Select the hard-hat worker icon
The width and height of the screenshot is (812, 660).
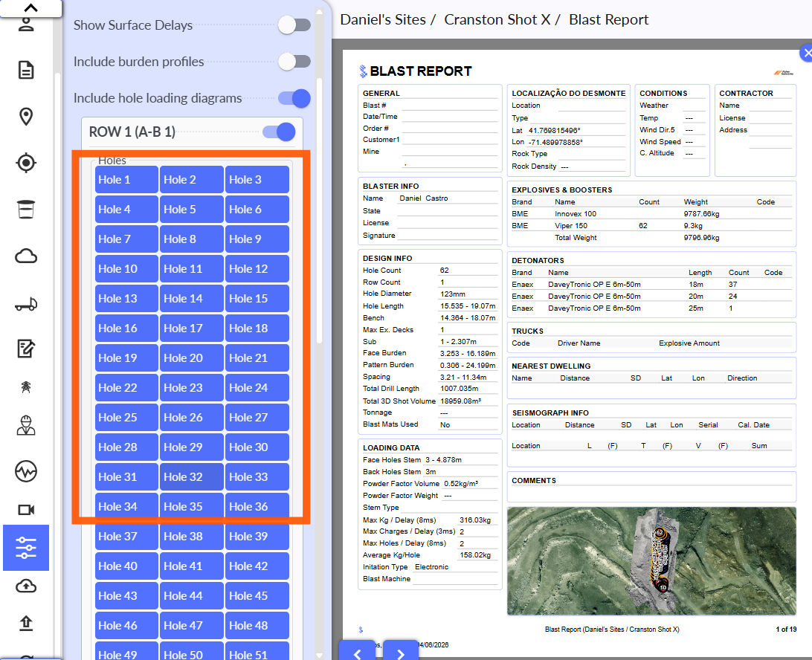pos(26,426)
